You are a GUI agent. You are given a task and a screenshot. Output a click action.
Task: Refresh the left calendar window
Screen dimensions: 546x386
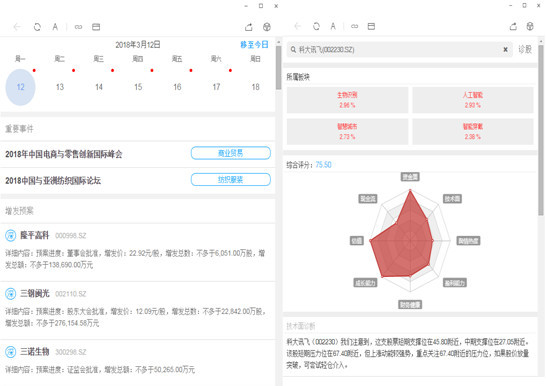point(37,27)
